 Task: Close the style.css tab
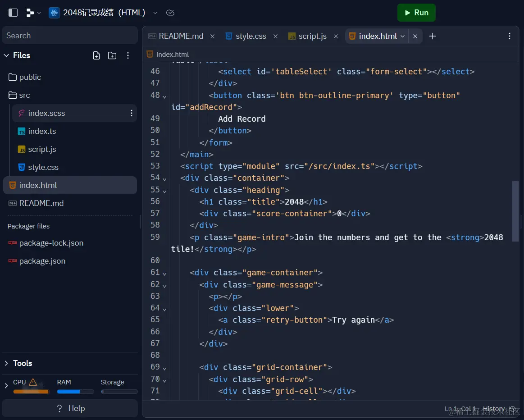(x=275, y=36)
